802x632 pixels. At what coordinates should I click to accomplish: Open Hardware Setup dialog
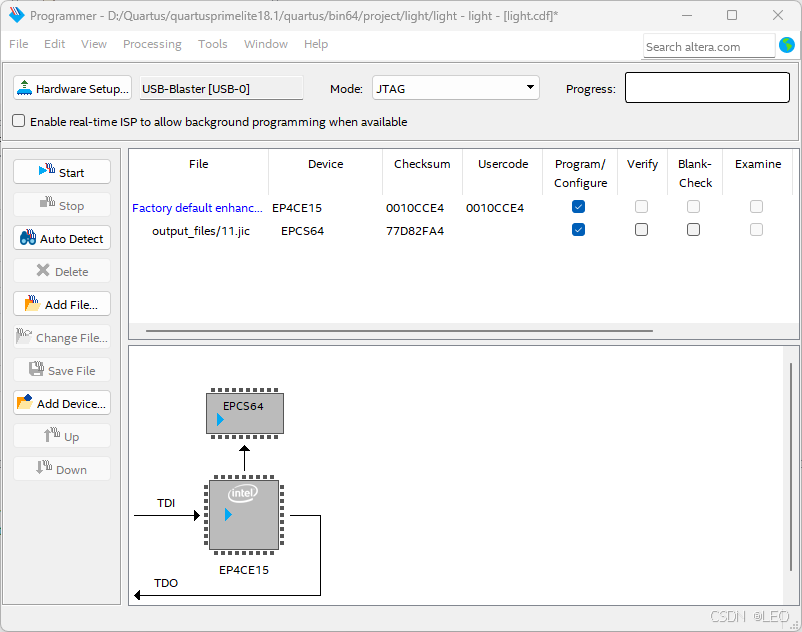pos(72,88)
